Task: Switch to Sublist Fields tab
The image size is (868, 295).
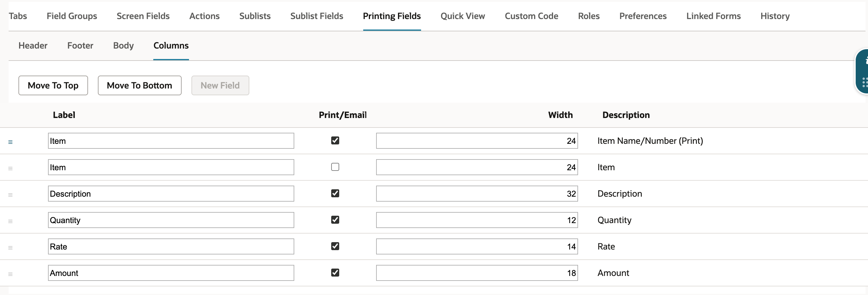Action: [316, 16]
